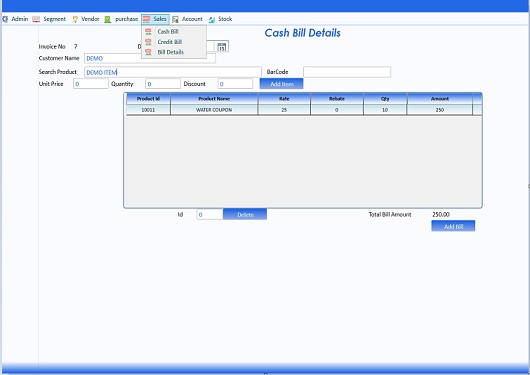The height and width of the screenshot is (375, 530).
Task: Click the Search Product text field
Action: 173,72
